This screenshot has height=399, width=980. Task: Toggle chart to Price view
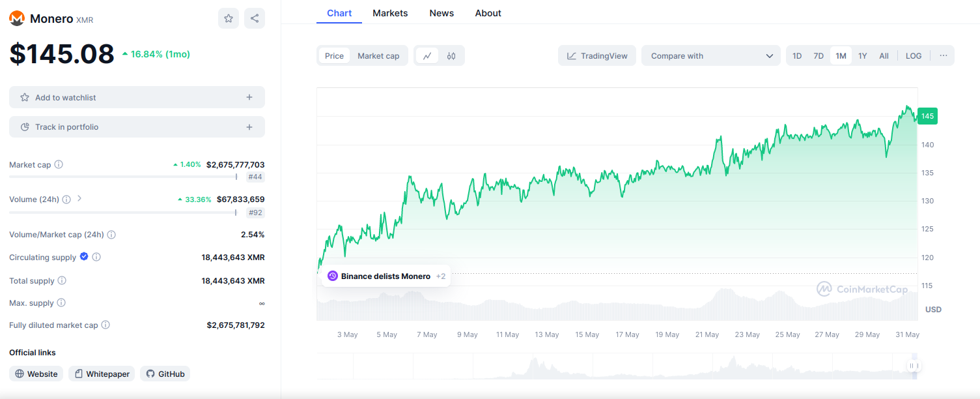[334, 56]
